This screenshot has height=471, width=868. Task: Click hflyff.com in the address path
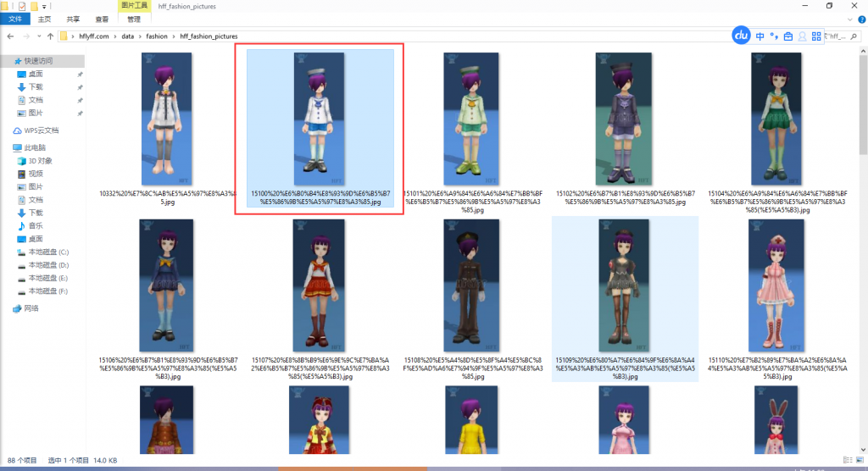(93, 36)
